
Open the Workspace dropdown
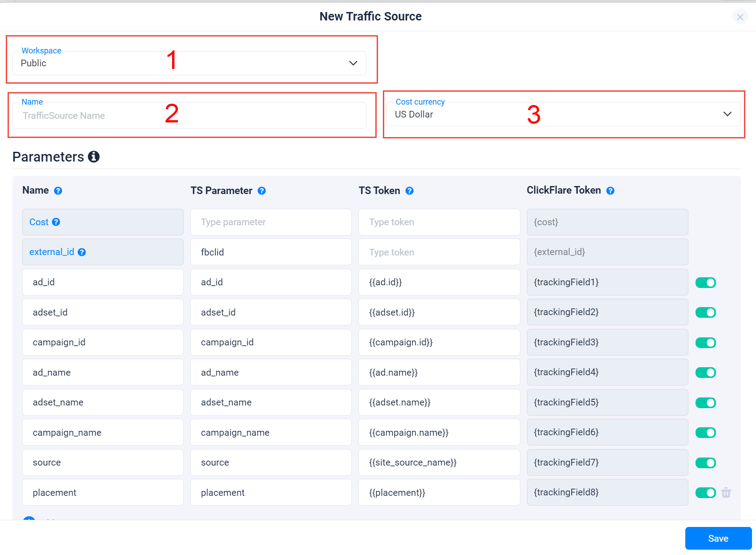189,63
